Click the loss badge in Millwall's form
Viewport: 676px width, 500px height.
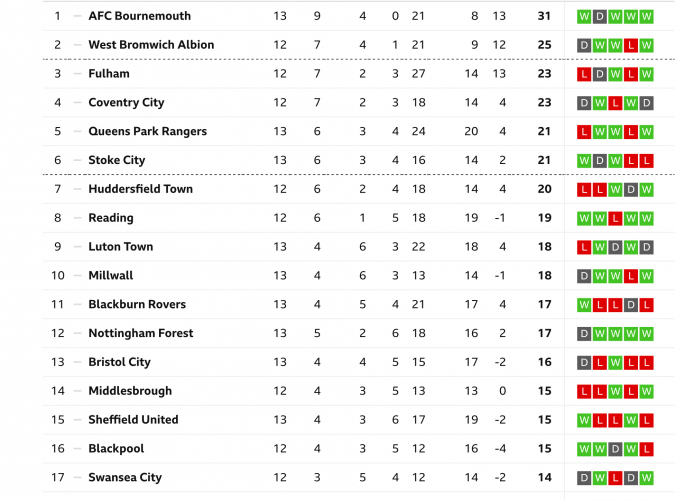click(631, 276)
